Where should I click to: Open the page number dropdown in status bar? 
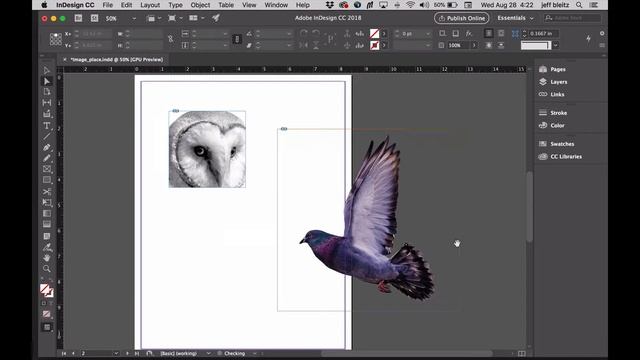(x=116, y=353)
